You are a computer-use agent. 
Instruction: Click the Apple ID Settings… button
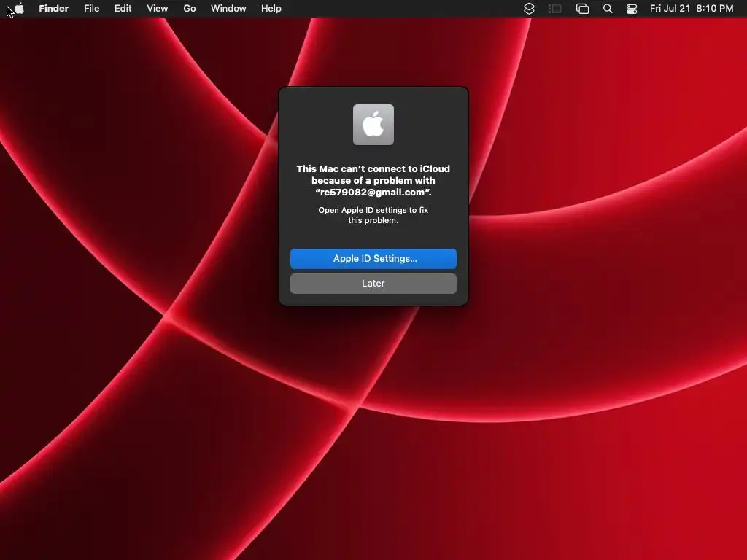(x=373, y=259)
